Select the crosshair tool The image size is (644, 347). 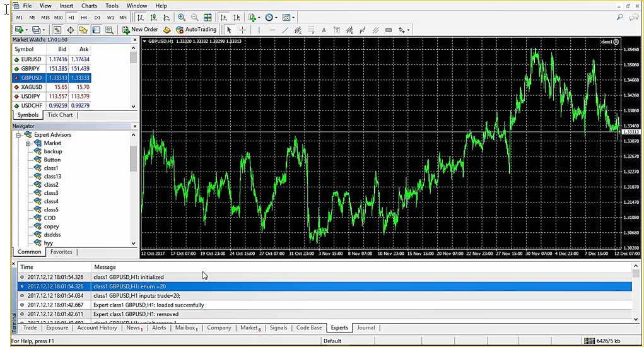click(x=242, y=30)
